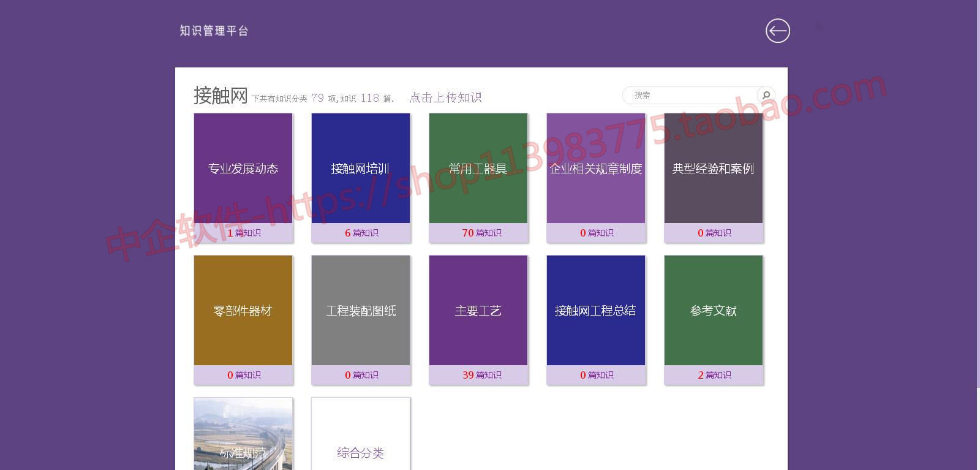This screenshot has height=470, width=980.
Task: Open the 标准规范 railway photo tile
Action: (243, 434)
